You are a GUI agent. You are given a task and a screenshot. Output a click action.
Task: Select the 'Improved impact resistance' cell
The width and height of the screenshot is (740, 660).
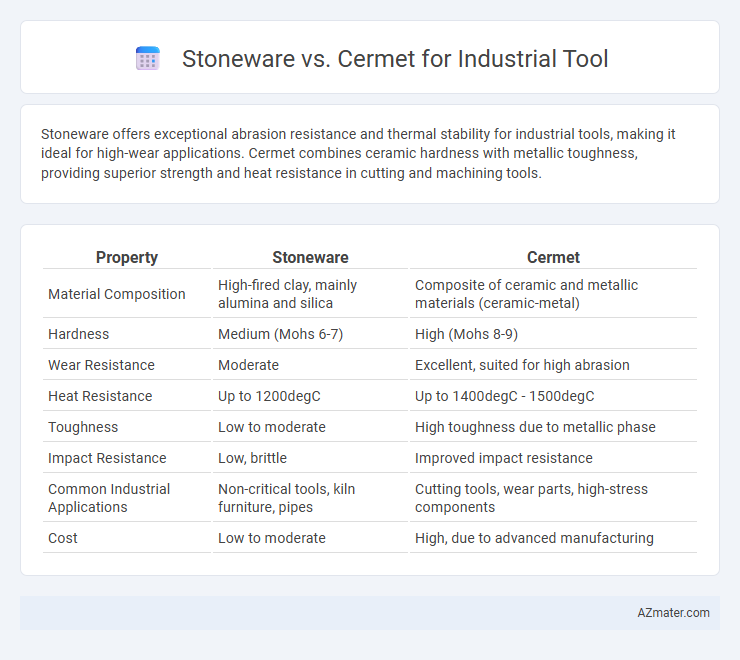pos(553,458)
